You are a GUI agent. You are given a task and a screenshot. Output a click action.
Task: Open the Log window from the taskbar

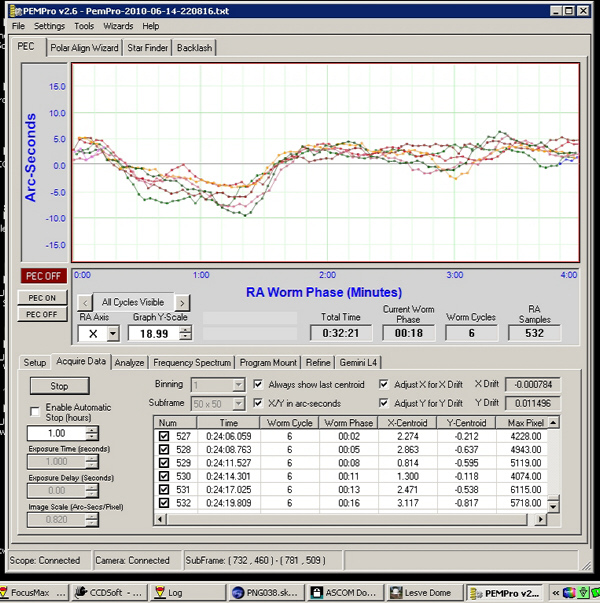pyautogui.click(x=188, y=593)
